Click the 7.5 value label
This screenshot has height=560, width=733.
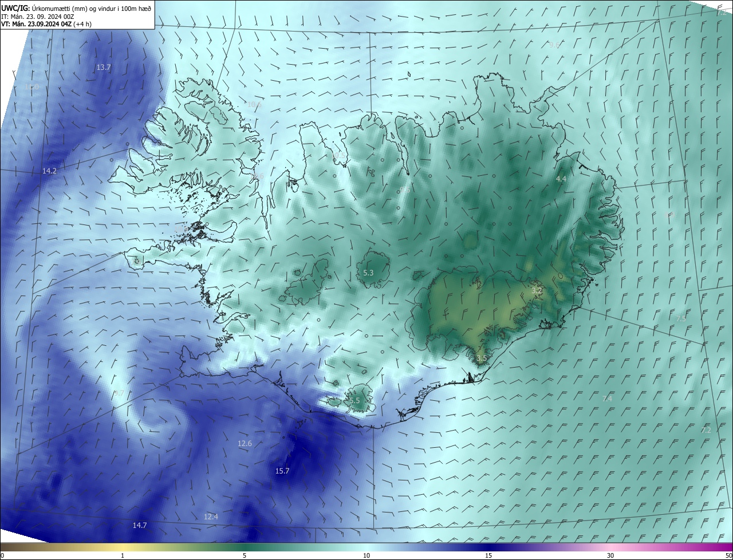(681, 318)
